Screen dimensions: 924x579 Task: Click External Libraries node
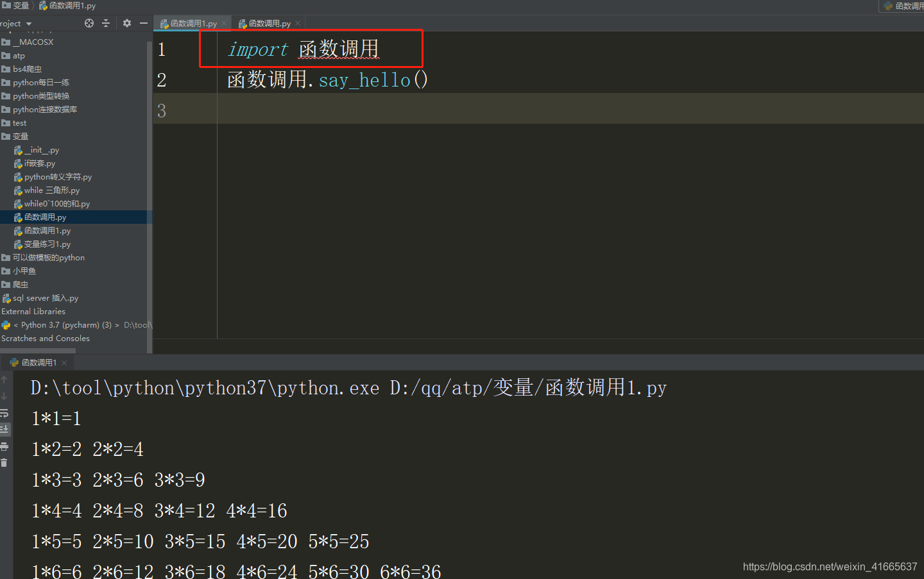click(x=33, y=312)
